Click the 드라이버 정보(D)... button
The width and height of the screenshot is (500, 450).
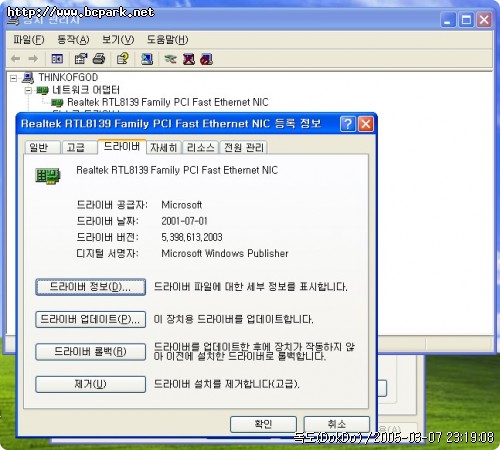tap(90, 287)
